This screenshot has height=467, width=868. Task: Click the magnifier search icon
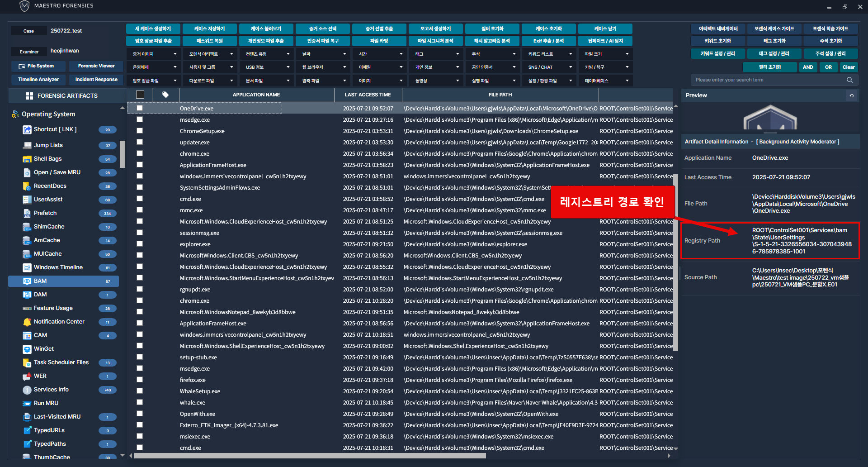coord(849,80)
